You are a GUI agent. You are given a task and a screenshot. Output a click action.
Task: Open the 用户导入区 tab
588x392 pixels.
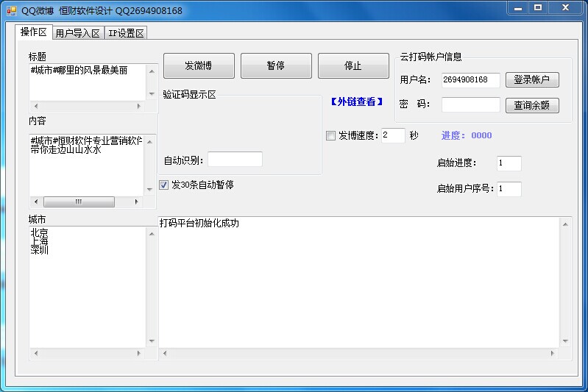(78, 33)
